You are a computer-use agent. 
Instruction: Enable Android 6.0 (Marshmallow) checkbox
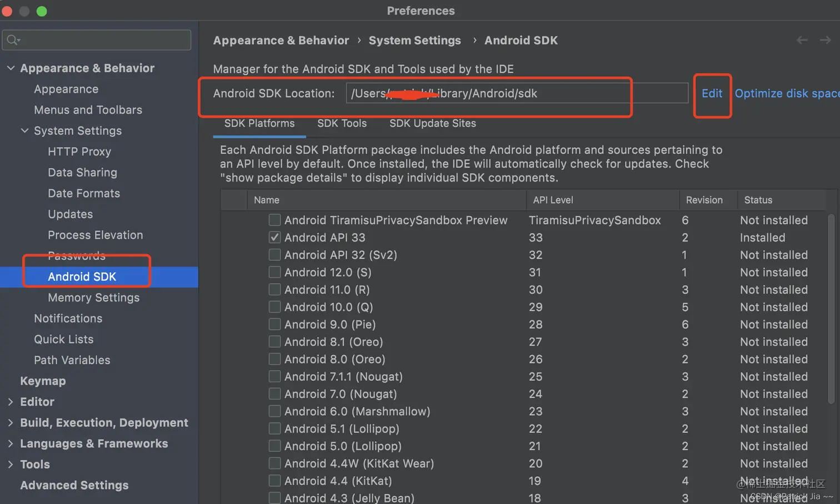pos(274,411)
